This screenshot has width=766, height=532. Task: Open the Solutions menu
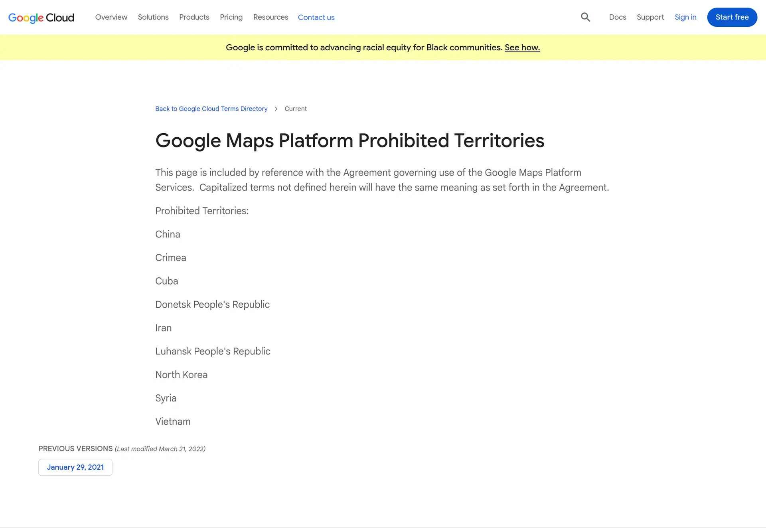click(153, 17)
